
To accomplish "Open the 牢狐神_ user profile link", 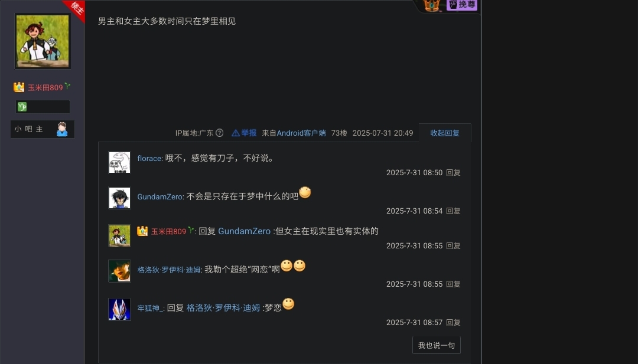I will (x=150, y=308).
